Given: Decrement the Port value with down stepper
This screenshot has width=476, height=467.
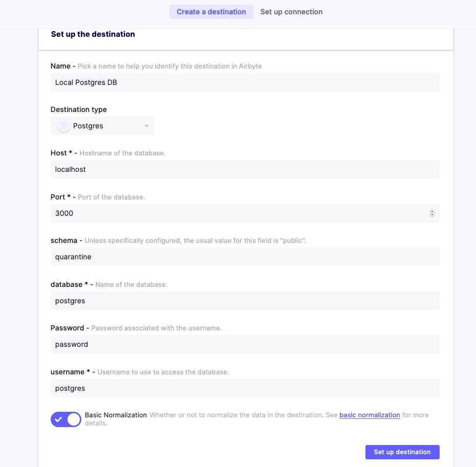Looking at the screenshot, I should tap(432, 215).
